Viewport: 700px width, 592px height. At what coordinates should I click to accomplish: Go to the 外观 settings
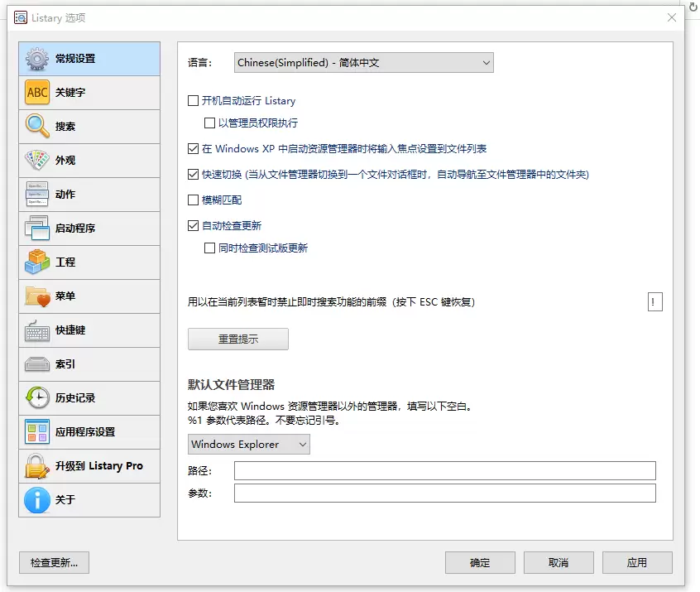click(89, 161)
